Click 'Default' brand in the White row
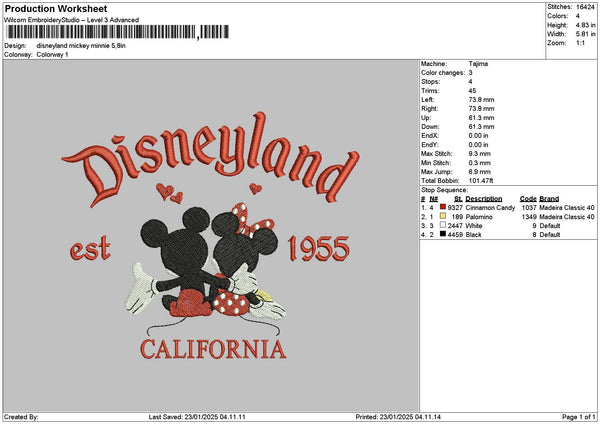This screenshot has height=424, width=600. coord(550,225)
